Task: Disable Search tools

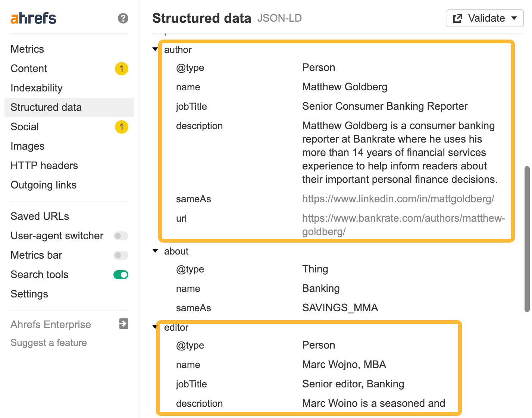Action: click(120, 275)
